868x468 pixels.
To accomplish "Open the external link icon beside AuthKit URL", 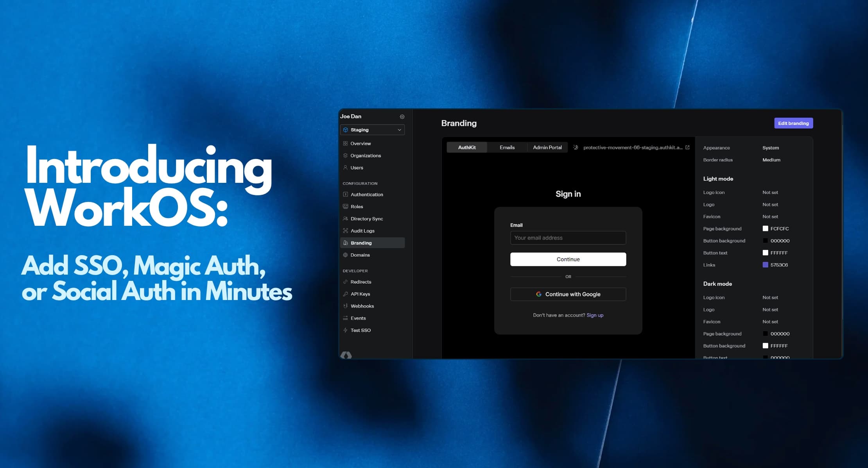I will [x=687, y=147].
